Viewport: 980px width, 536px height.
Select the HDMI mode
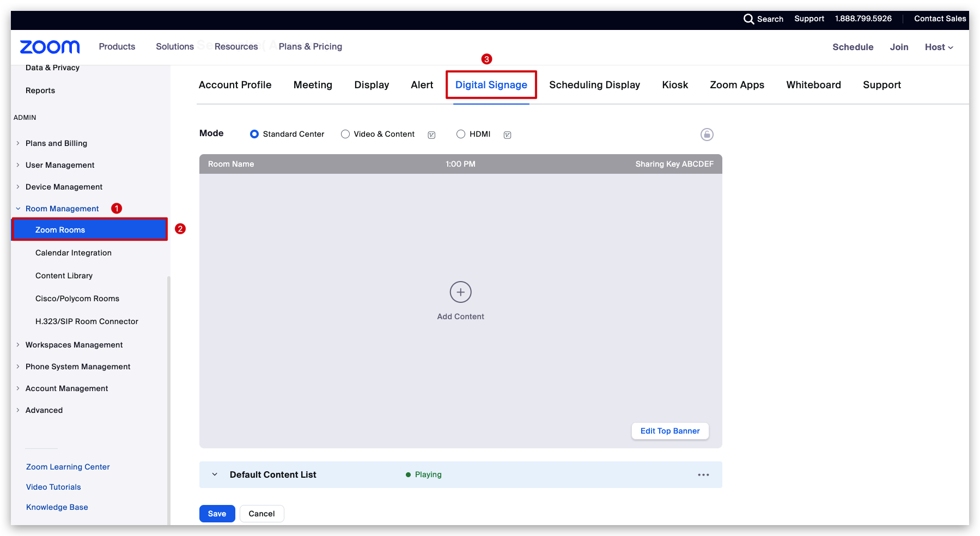click(461, 134)
